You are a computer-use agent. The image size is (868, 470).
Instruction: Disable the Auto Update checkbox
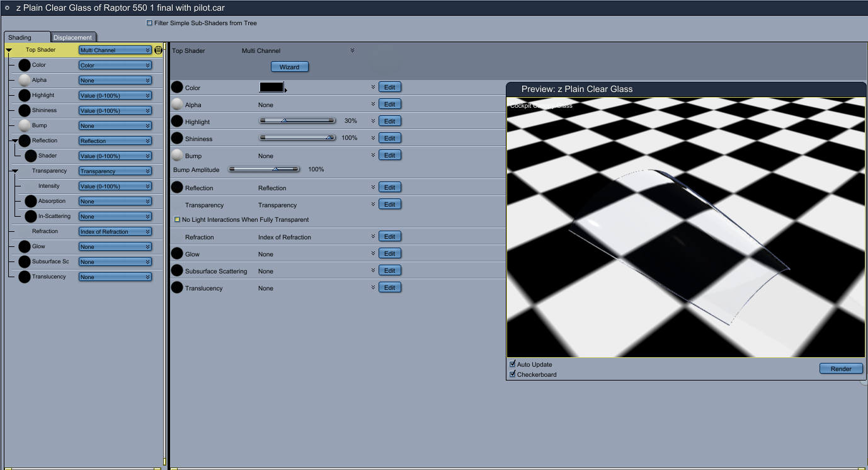tap(512, 364)
